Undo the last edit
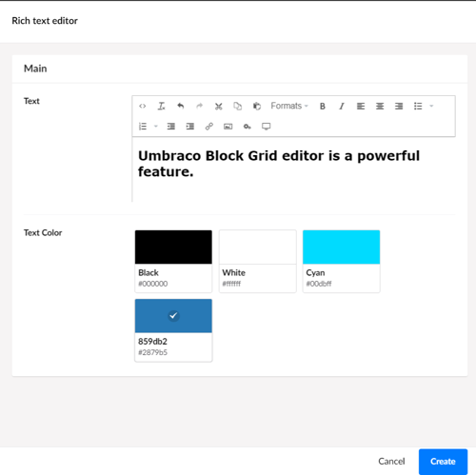476x475 pixels. click(181, 106)
